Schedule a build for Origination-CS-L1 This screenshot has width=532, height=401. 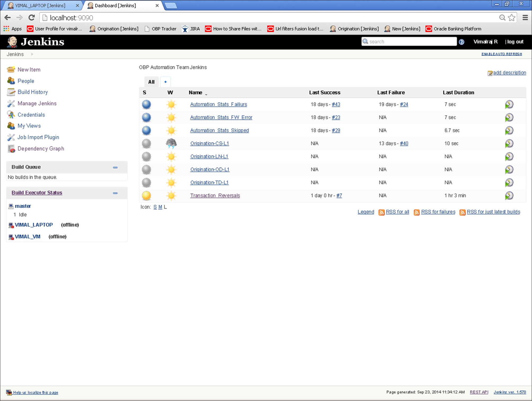click(x=509, y=143)
